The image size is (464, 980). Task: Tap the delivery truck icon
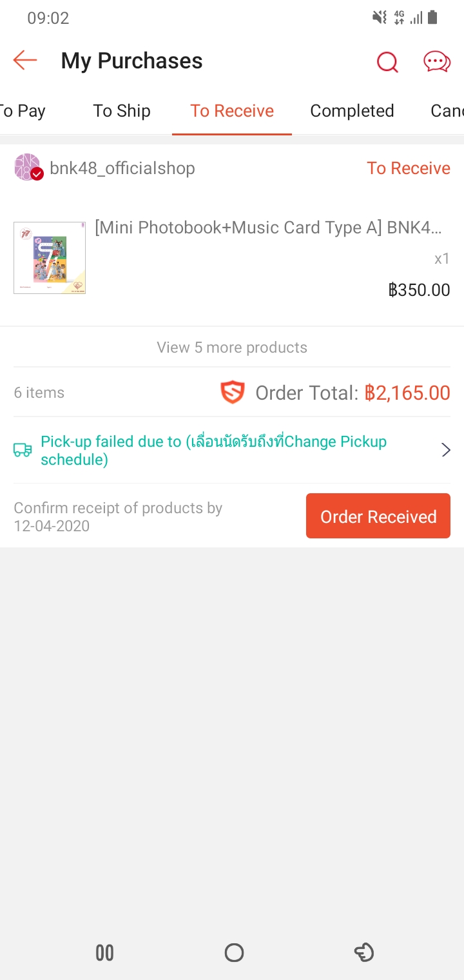coord(23,450)
